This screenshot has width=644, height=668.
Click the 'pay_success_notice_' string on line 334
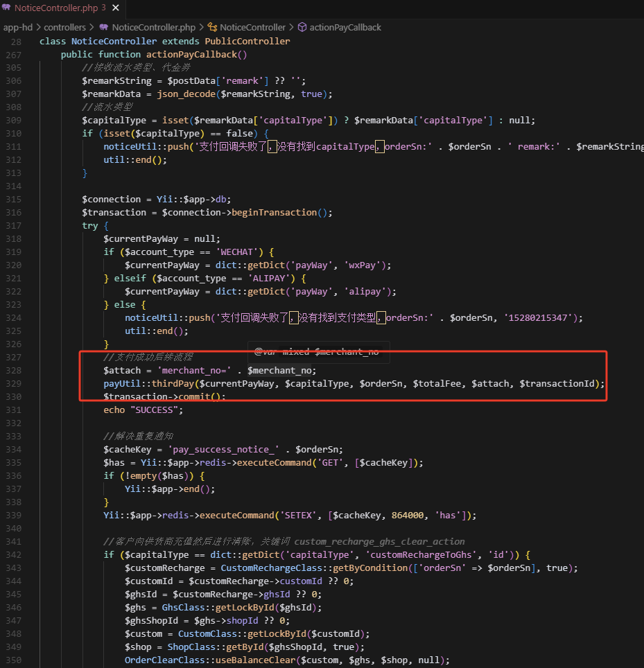point(223,450)
